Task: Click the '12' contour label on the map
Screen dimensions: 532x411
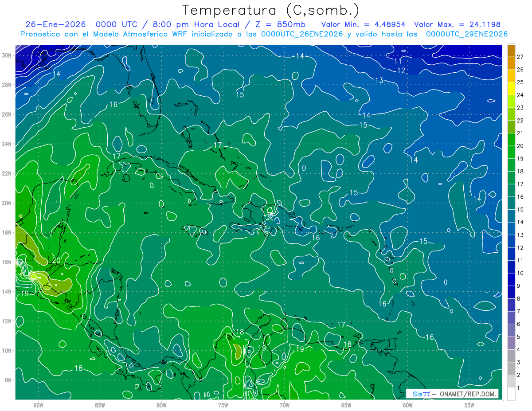Action: [x=401, y=71]
